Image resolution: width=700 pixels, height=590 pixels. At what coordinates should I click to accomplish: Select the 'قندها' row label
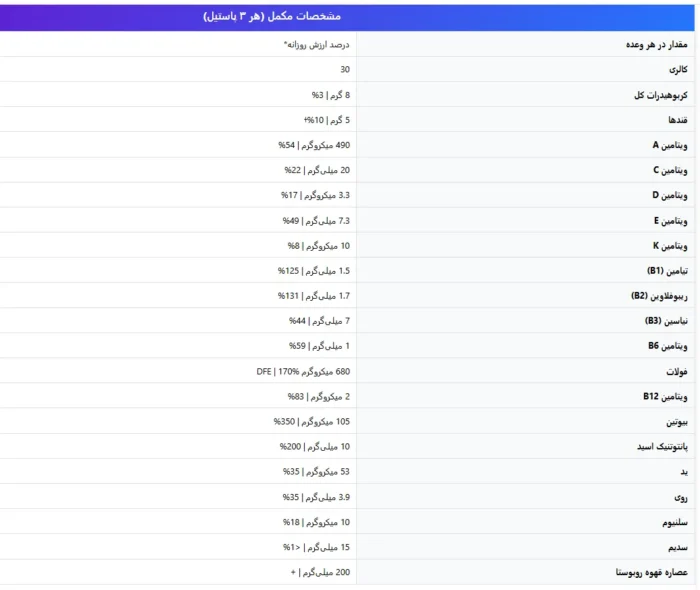678,120
